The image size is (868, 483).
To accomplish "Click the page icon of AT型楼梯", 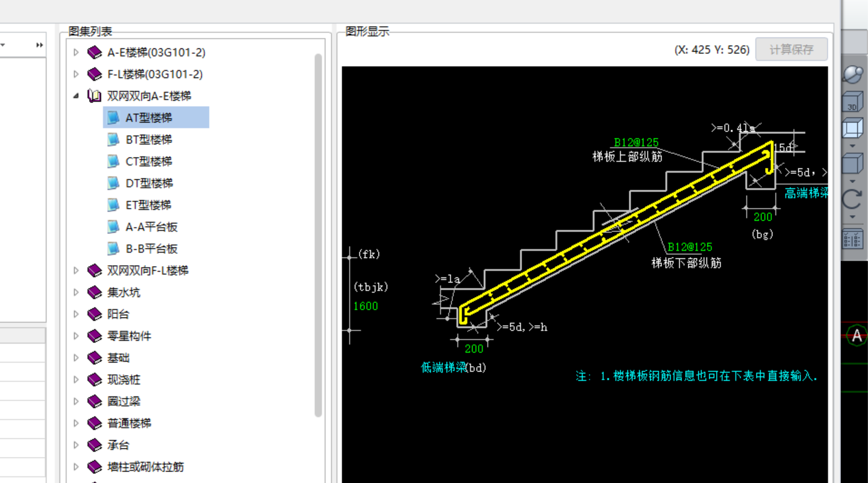I will 113,118.
